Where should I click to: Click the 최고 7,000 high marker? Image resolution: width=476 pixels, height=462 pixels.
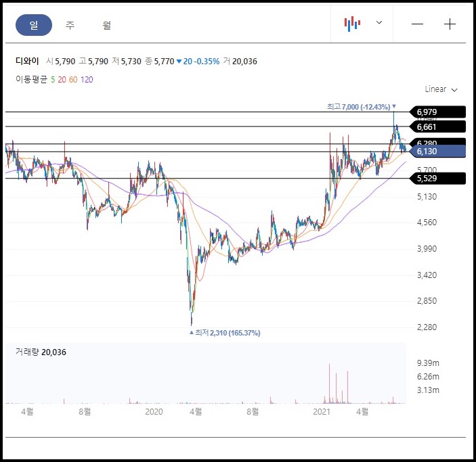tap(362, 107)
